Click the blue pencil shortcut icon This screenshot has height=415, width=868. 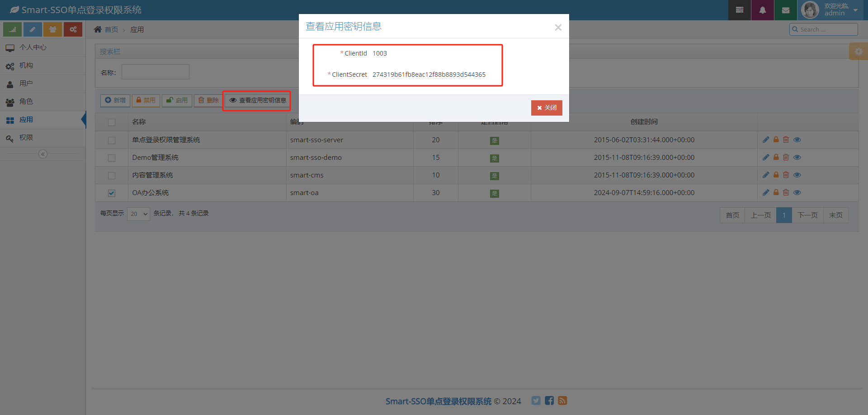coord(33,29)
